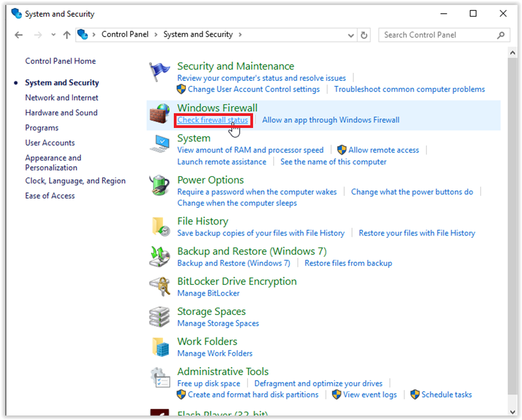Viewport: 522px width, 420px height.
Task: Click the Windows Firewall brick wall icon
Action: tap(159, 114)
